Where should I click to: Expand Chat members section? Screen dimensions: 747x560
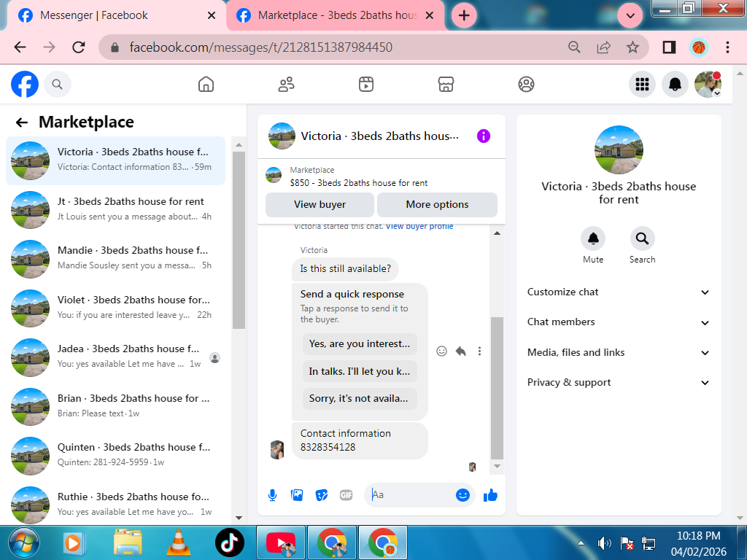pos(619,322)
